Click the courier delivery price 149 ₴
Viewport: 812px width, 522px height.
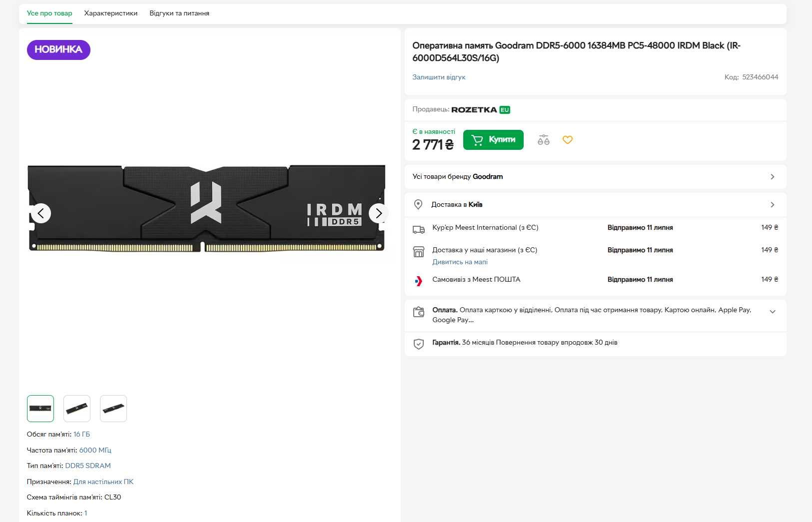click(x=770, y=227)
